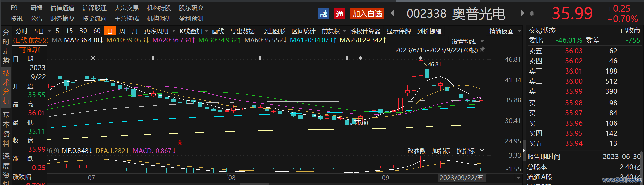Open the 资金流向 capital flow menu
The height and width of the screenshot is (185, 644).
[x=95, y=18]
